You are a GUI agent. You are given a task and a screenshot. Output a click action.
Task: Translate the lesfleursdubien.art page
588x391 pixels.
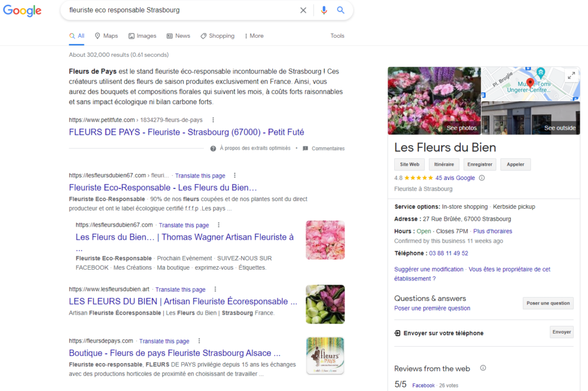tap(180, 290)
